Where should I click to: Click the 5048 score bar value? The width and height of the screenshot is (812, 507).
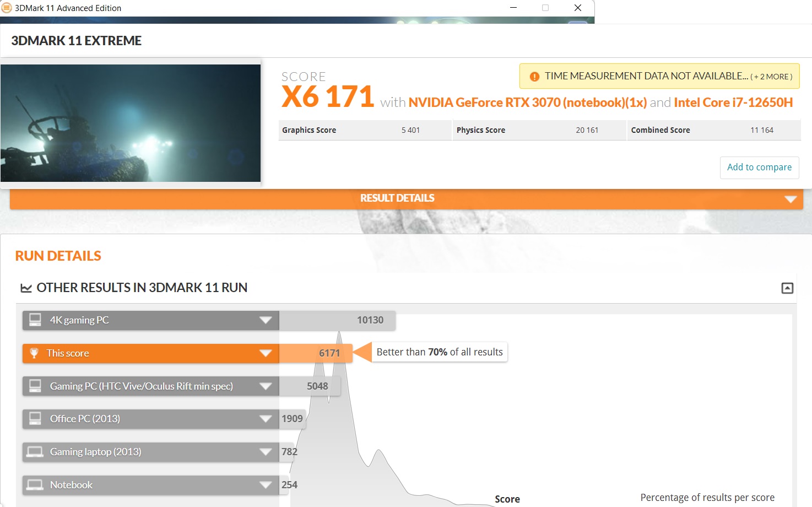point(317,386)
